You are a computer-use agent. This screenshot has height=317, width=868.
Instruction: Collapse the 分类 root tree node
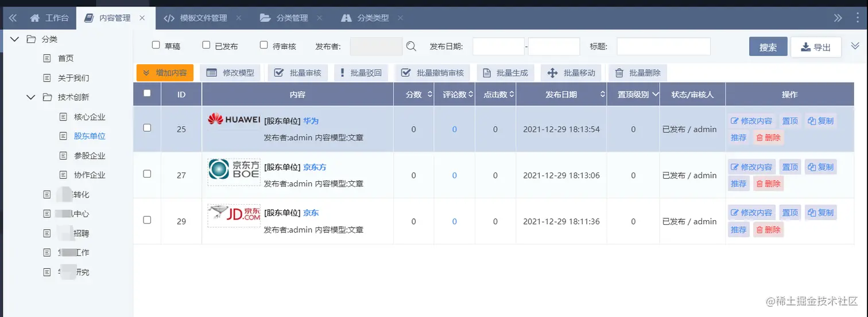click(x=14, y=39)
